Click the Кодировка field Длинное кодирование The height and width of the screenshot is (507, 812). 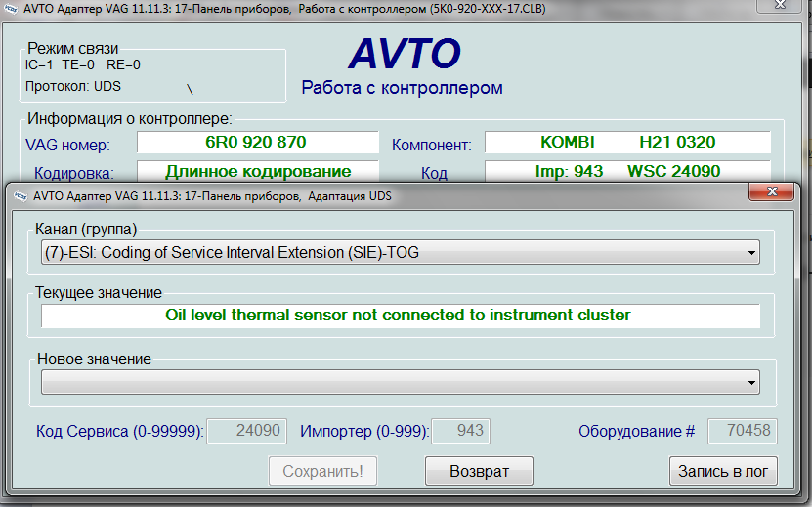coord(256,172)
